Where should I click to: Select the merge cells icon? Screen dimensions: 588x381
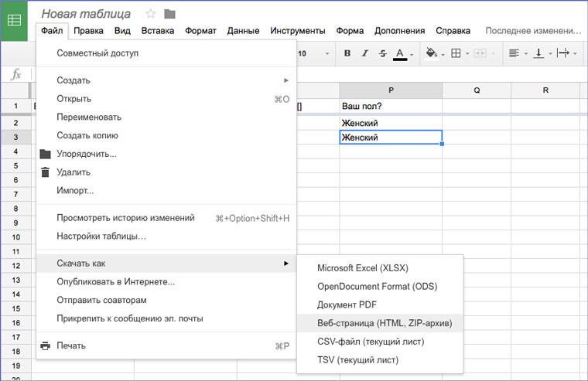[480, 53]
